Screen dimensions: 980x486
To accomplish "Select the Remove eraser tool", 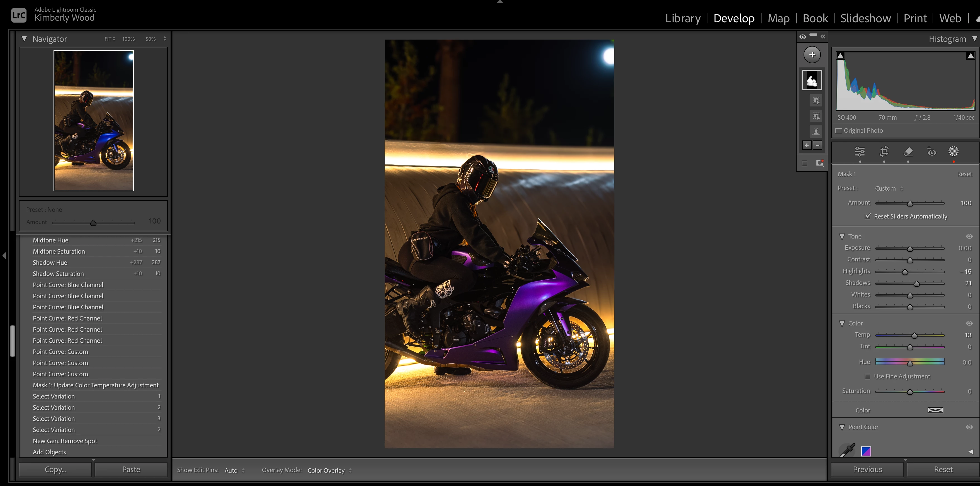I will coord(908,152).
